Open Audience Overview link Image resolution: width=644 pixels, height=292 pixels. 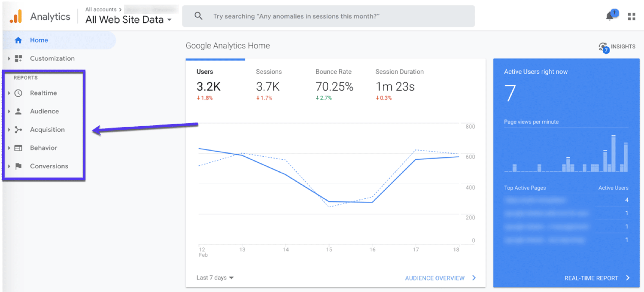(435, 278)
